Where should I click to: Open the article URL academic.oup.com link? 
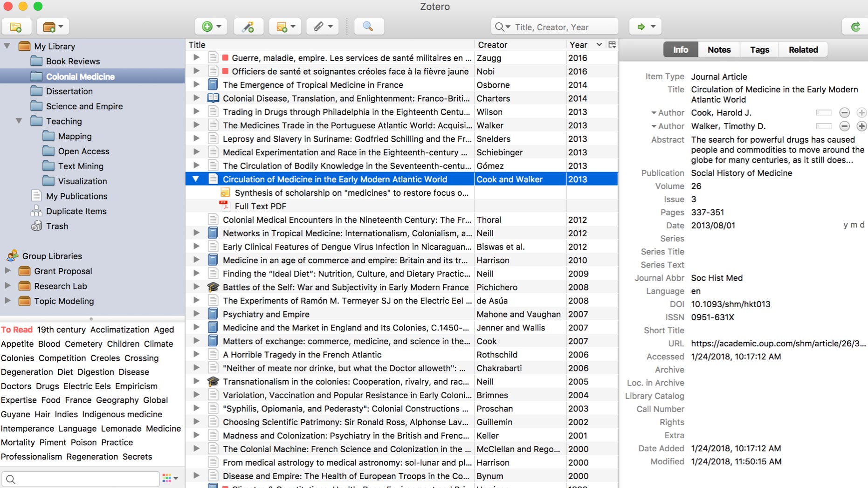pos(778,344)
